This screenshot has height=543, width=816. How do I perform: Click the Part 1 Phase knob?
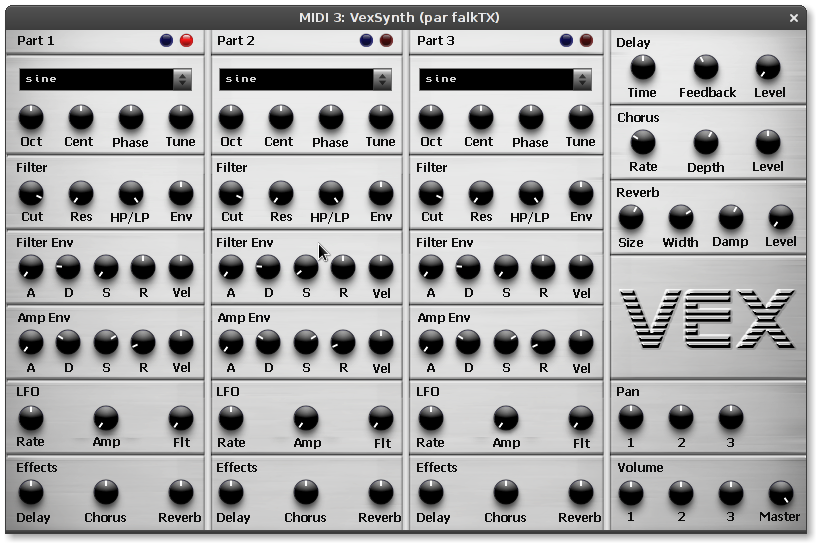click(131, 117)
